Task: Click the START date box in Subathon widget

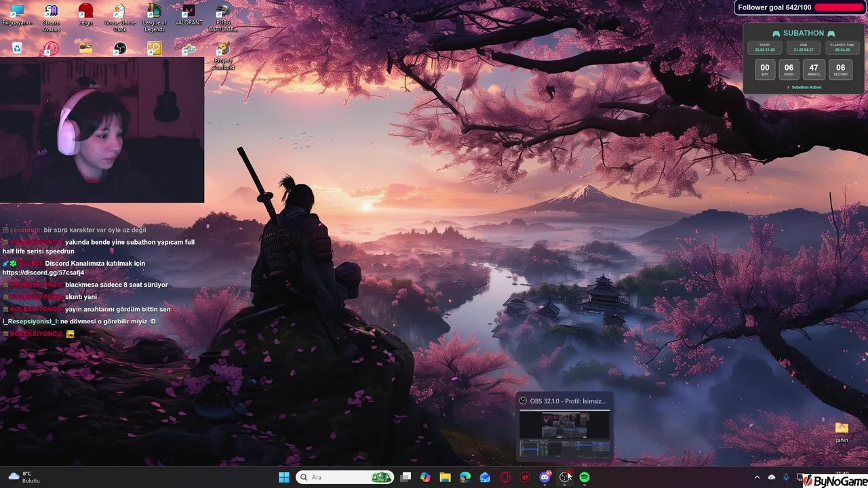Action: [x=765, y=47]
